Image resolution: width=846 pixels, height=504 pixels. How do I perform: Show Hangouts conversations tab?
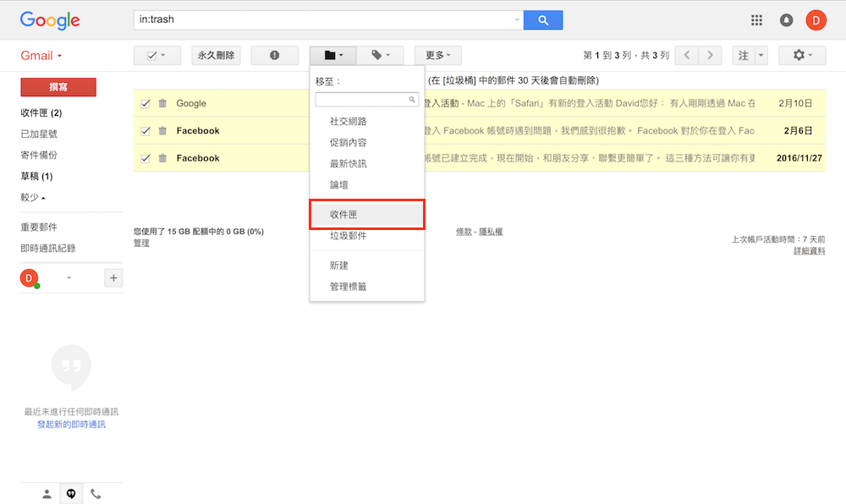click(71, 494)
